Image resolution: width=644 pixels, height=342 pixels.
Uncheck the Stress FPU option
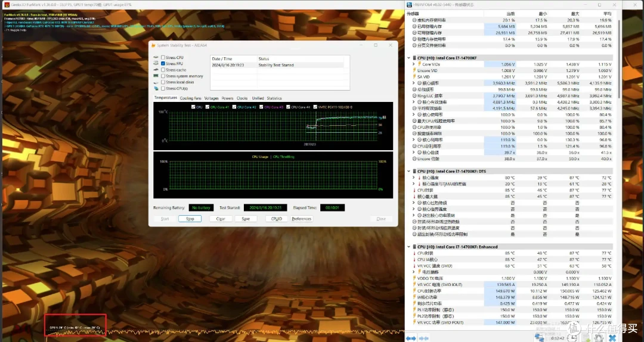click(163, 64)
